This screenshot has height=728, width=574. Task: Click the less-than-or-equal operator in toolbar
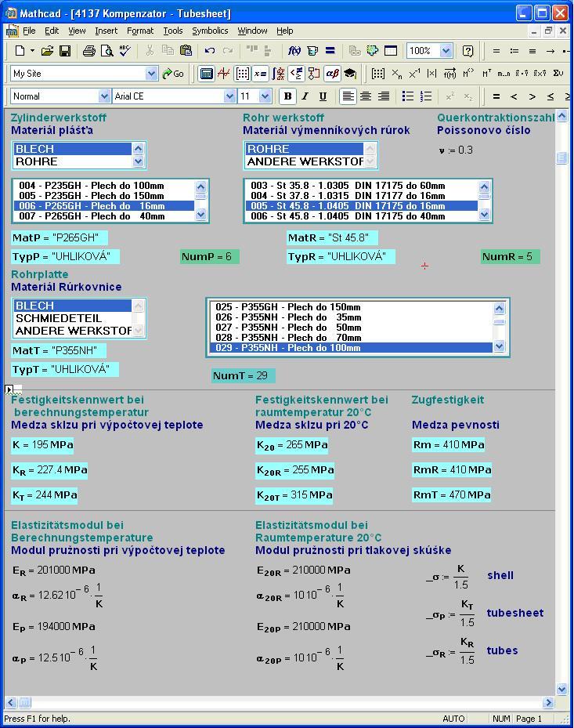551,96
